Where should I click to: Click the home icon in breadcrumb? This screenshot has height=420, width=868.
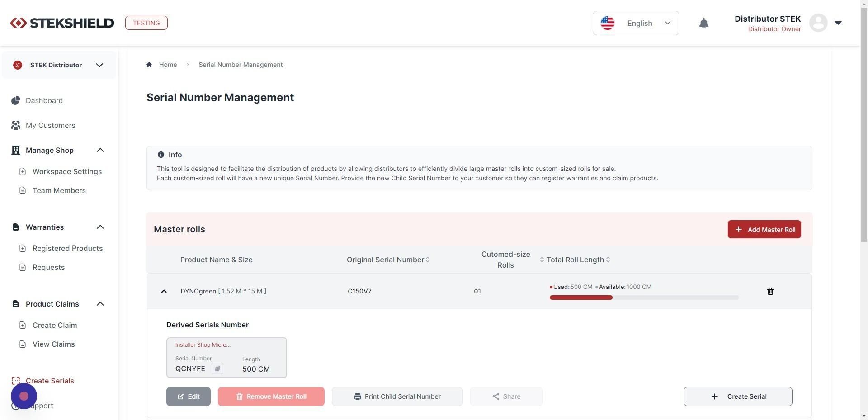149,65
